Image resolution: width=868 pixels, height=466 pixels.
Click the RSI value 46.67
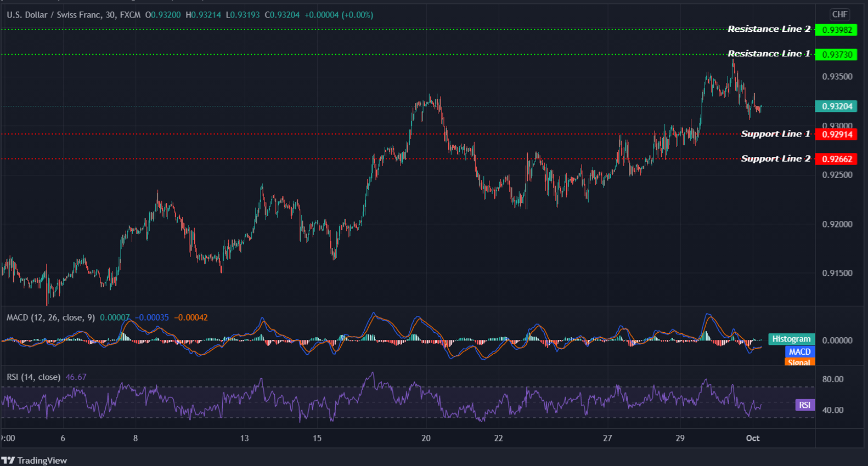pos(76,377)
